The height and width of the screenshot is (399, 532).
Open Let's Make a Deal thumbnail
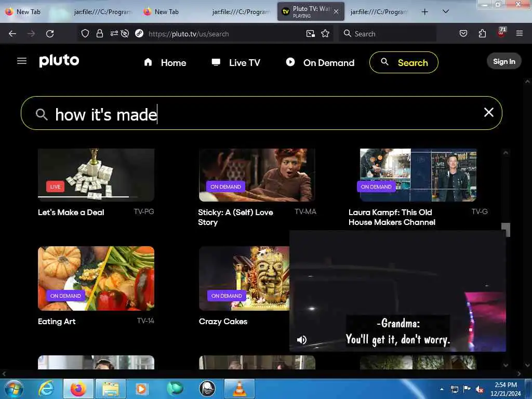pyautogui.click(x=96, y=175)
